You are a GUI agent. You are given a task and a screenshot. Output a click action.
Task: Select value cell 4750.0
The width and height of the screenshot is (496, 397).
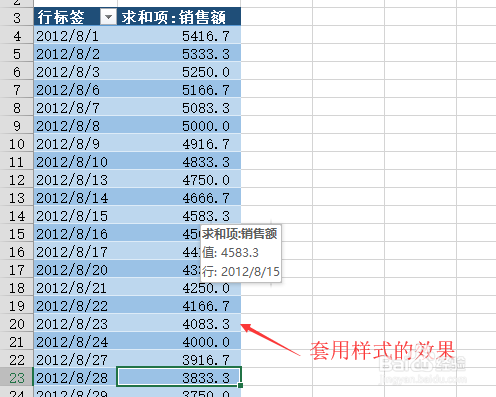pos(179,180)
